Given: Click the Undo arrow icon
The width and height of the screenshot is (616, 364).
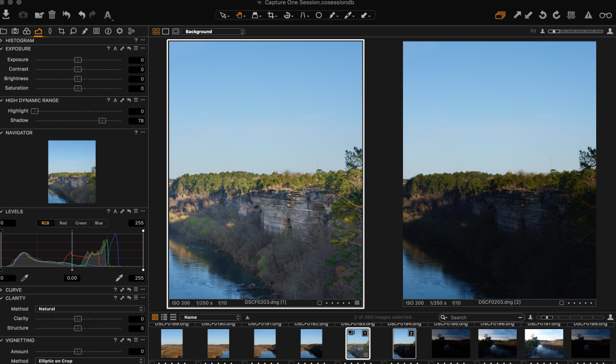Looking at the screenshot, I should [82, 15].
